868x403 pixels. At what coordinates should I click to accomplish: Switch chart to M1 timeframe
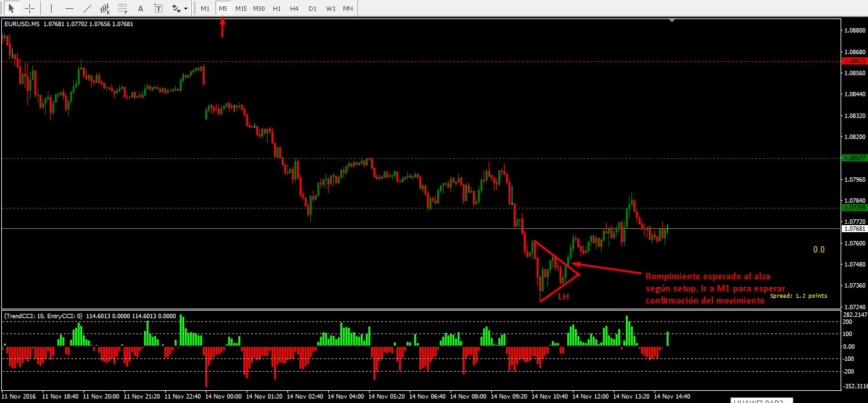click(x=205, y=8)
